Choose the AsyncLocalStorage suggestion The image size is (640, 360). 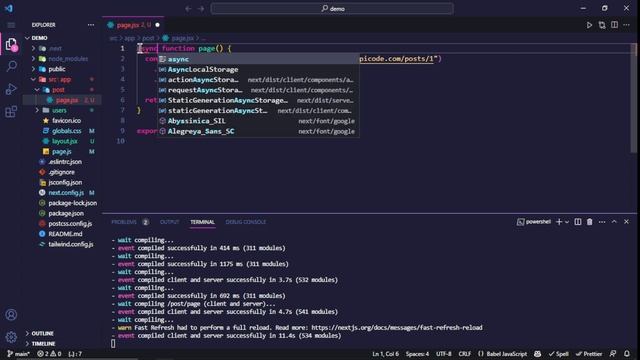pyautogui.click(x=258, y=69)
